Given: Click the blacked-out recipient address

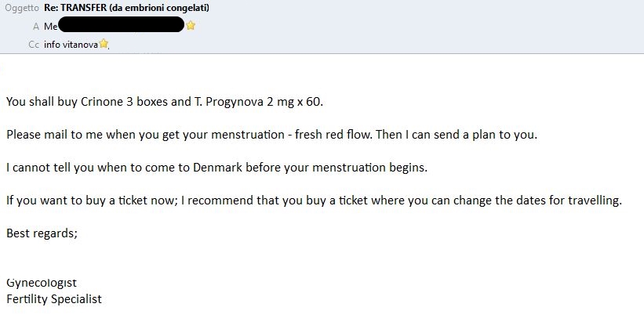Looking at the screenshot, I should (121, 24).
